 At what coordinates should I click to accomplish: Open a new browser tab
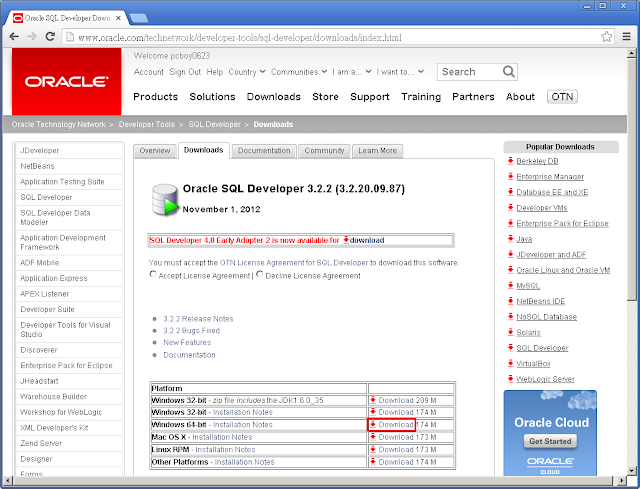click(138, 18)
